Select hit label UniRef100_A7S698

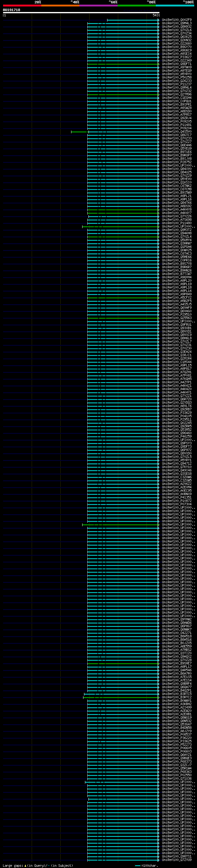pos(177,220)
